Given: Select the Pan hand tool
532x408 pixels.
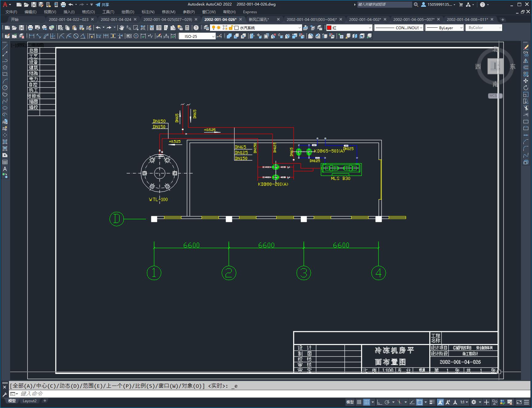Looking at the screenshot, I should [x=122, y=28].
